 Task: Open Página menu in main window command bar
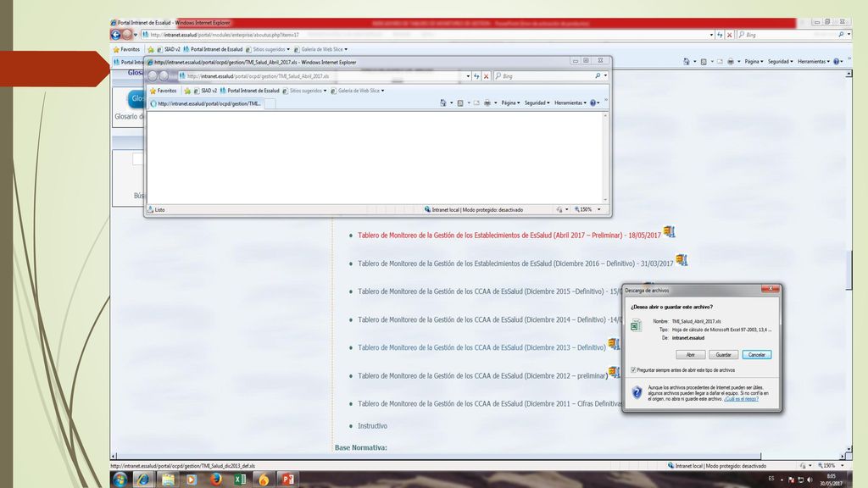(x=754, y=61)
